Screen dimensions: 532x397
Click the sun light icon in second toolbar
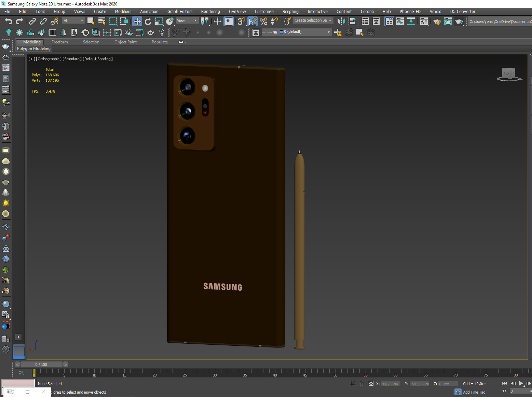click(x=19, y=32)
